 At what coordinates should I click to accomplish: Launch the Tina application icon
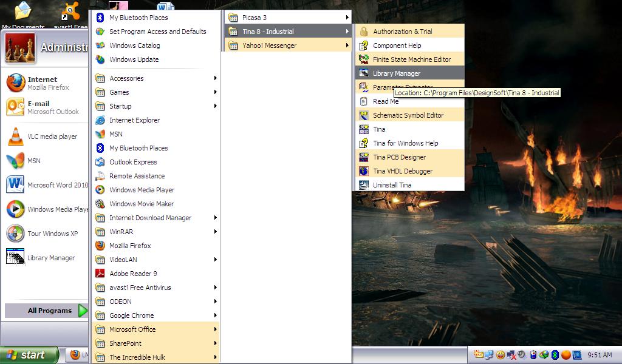[363, 129]
